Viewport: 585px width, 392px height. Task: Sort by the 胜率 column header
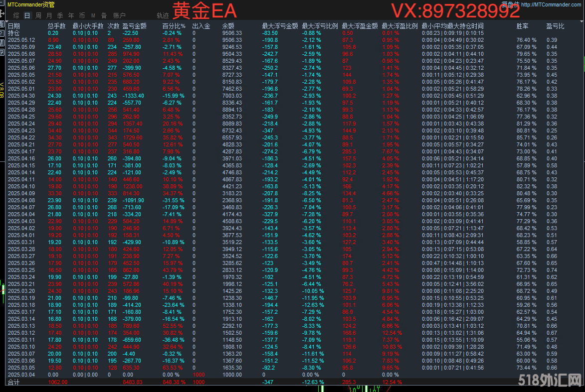pyautogui.click(x=522, y=26)
